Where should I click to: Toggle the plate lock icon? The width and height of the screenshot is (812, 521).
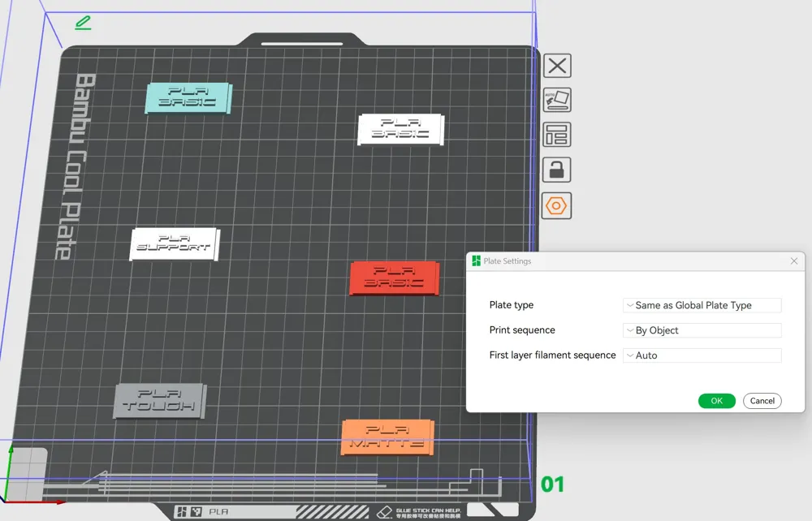click(557, 170)
